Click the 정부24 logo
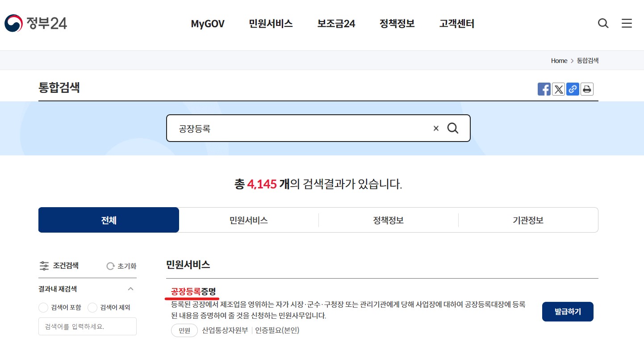Screen dimensions: 644x342 coord(35,23)
